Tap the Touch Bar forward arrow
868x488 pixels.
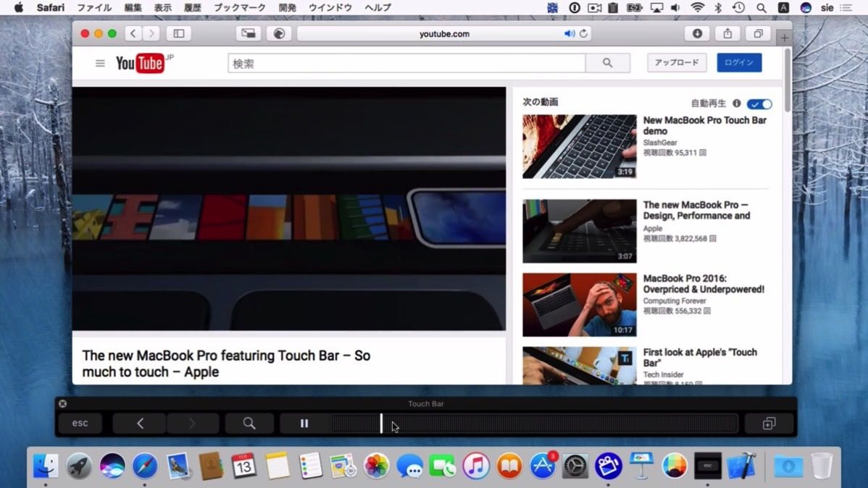(x=192, y=424)
